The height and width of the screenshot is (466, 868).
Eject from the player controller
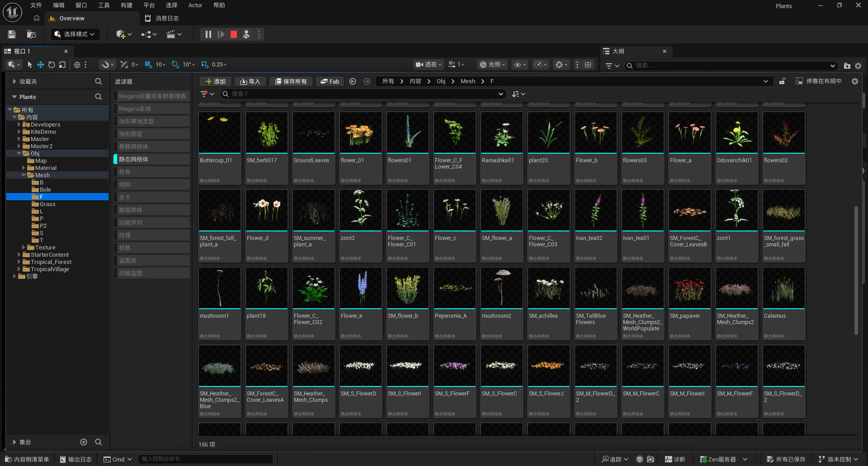pos(246,34)
